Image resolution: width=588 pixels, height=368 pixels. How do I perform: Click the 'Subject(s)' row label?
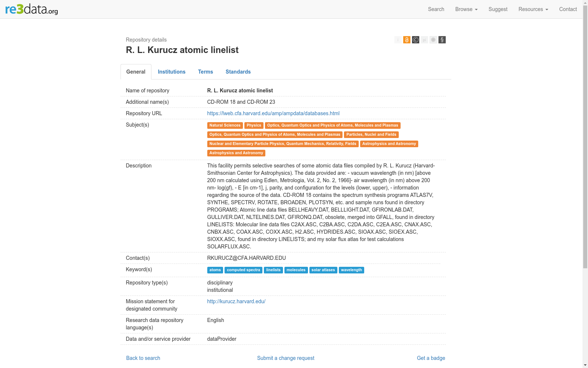[x=137, y=125]
